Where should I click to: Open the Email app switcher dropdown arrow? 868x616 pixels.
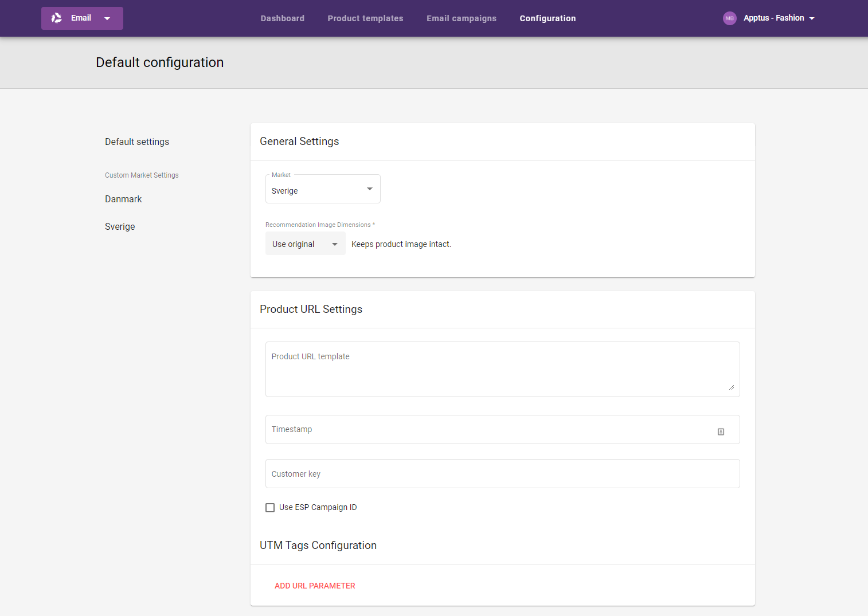[x=107, y=18]
